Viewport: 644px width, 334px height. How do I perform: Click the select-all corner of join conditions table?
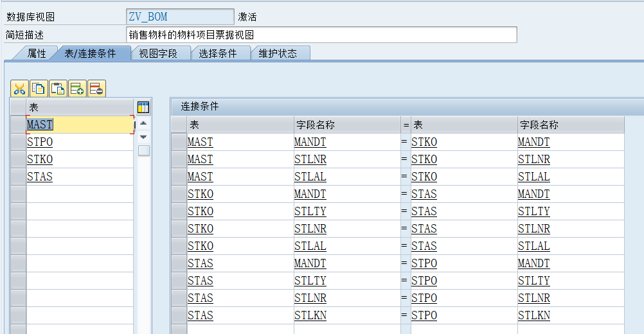(179, 125)
